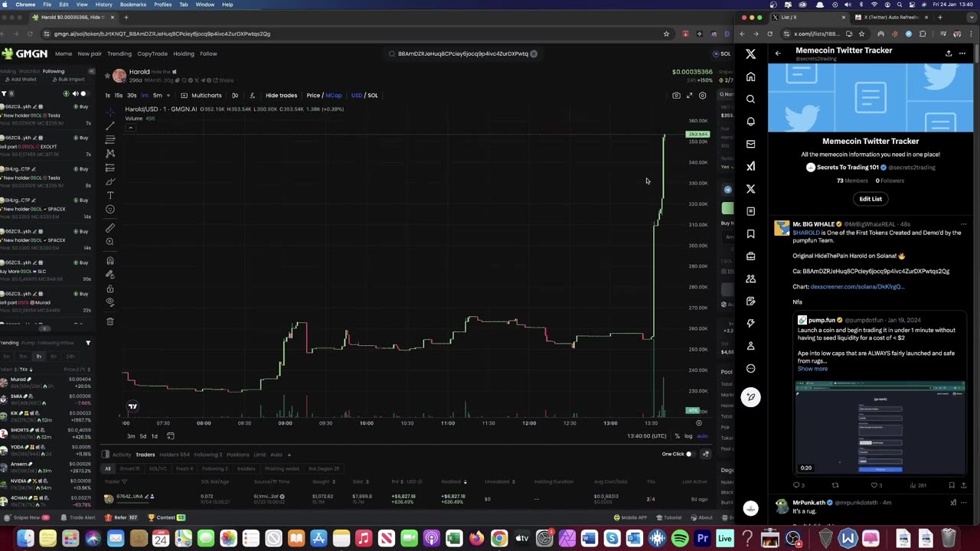Select the brush drawing tool
The height and width of the screenshot is (551, 980).
(x=110, y=181)
